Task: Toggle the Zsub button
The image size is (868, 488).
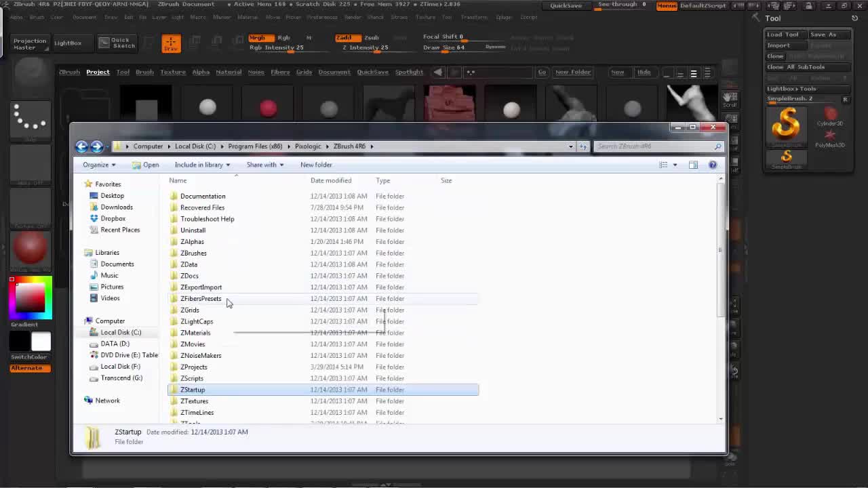Action: (372, 38)
